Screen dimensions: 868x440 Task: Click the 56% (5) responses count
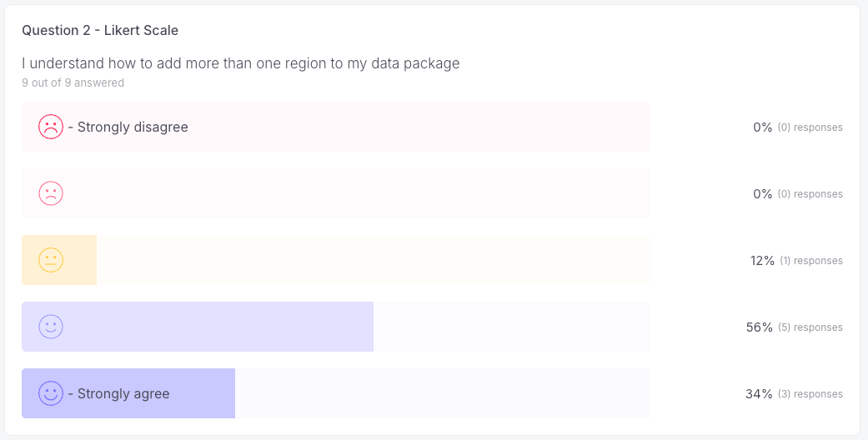point(795,327)
